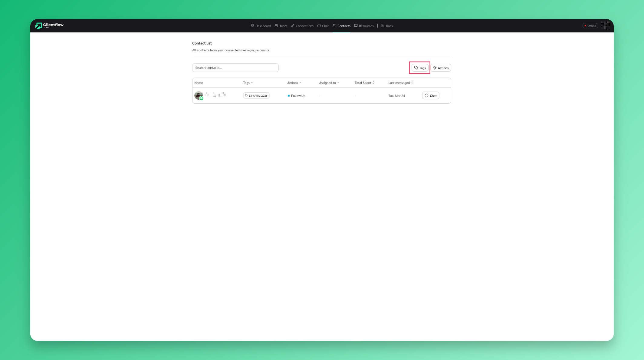Click the Docs document icon
This screenshot has width=644, height=360.
point(383,26)
